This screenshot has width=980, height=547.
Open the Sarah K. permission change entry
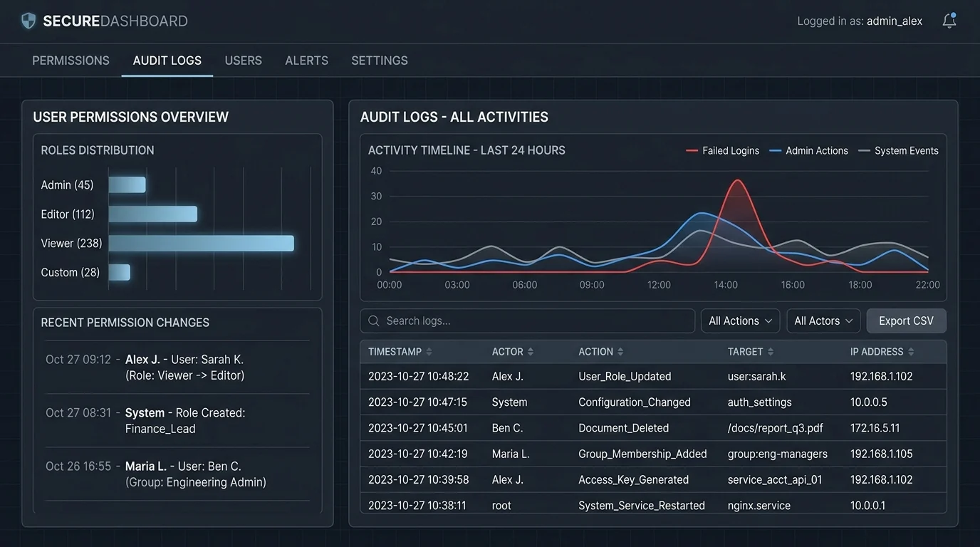pyautogui.click(x=178, y=368)
